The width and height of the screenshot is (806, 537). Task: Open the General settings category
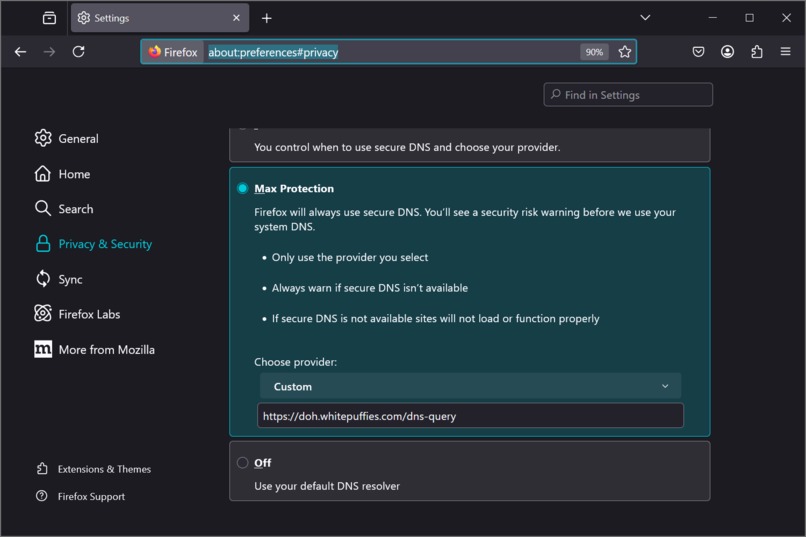pyautogui.click(x=66, y=138)
